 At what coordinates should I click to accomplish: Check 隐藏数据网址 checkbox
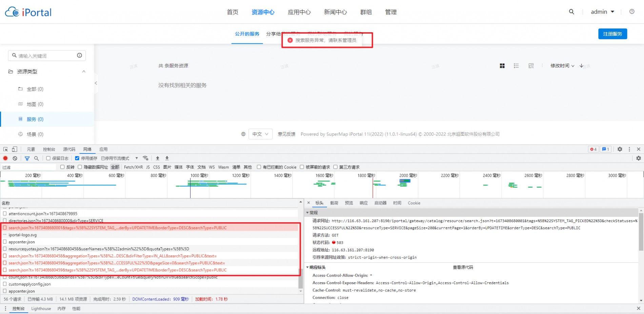point(80,167)
